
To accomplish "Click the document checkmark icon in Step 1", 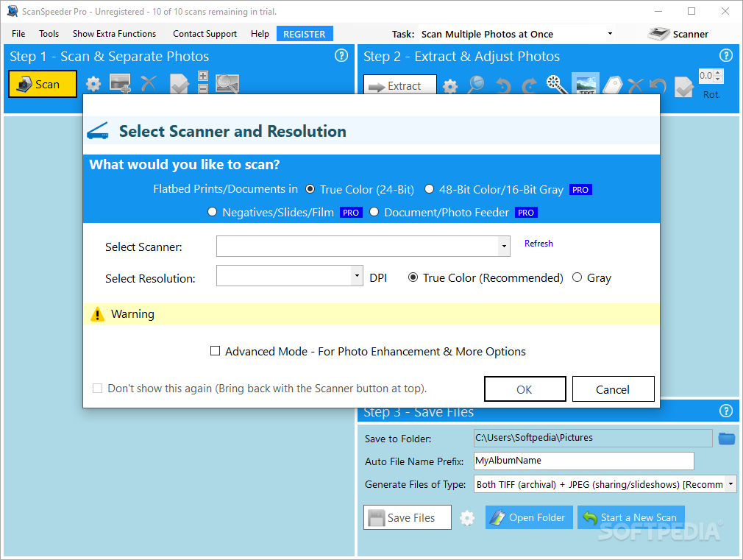I will click(179, 83).
